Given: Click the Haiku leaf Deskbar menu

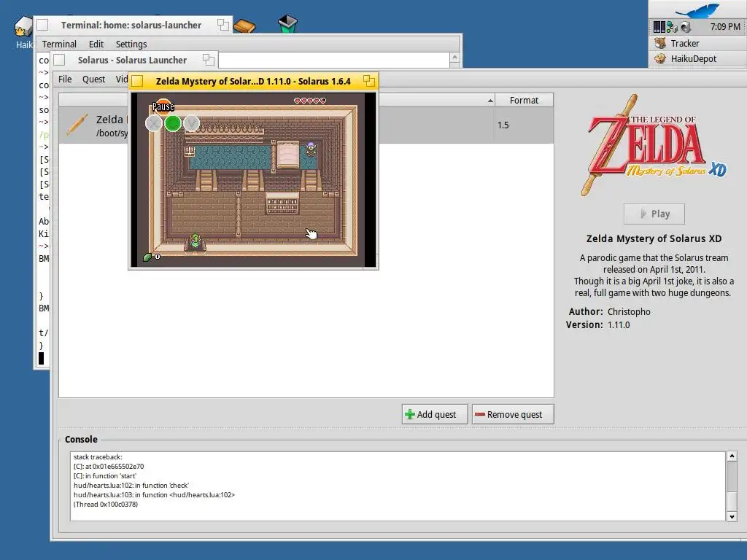Looking at the screenshot, I should 697,9.
